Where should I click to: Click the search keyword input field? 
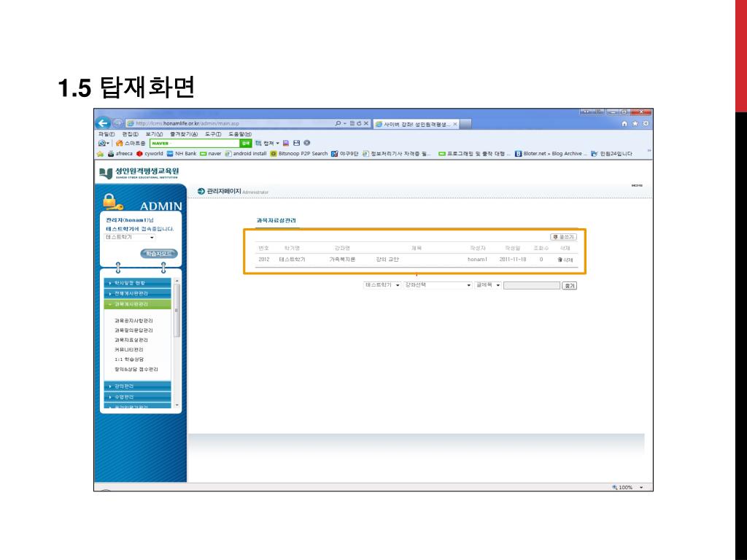pos(532,286)
